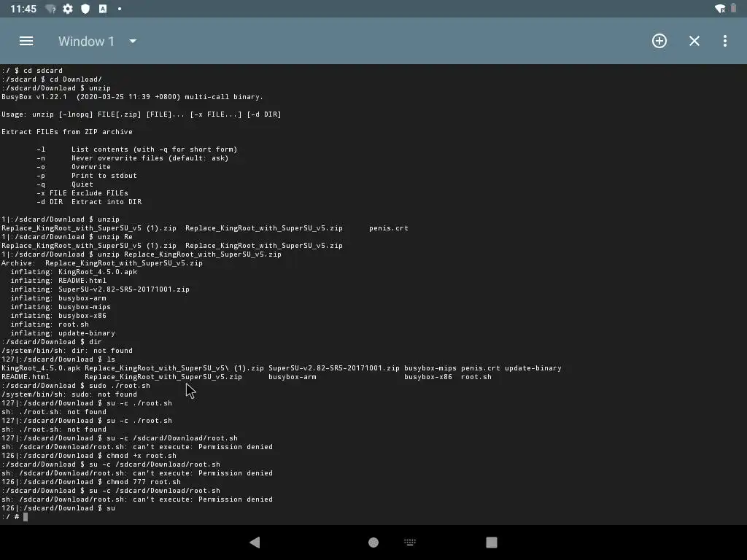
Task: Tap the recent apps square button
Action: coord(491,542)
